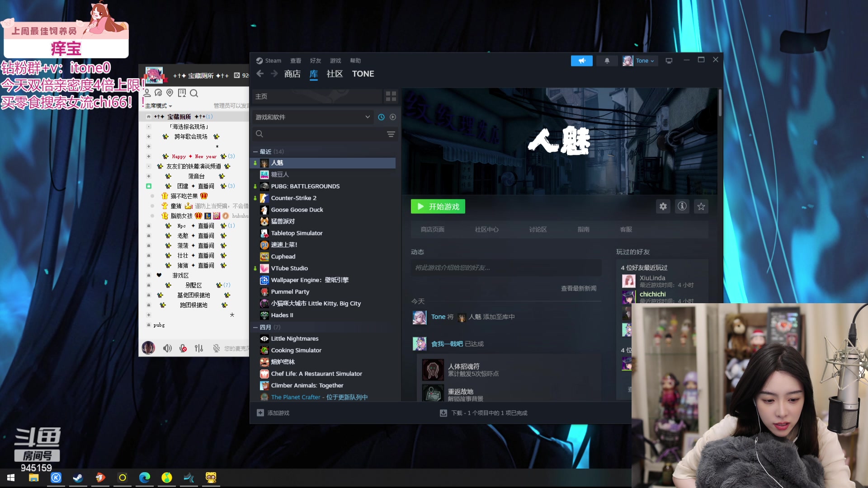Toggle sort by recent activity clock
The image size is (868, 488).
click(381, 117)
